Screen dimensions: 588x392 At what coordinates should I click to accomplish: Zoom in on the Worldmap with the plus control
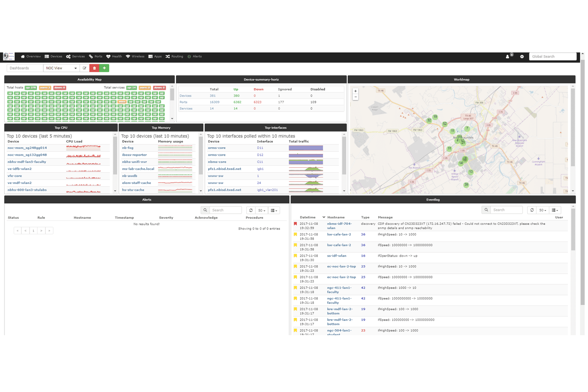tap(355, 91)
